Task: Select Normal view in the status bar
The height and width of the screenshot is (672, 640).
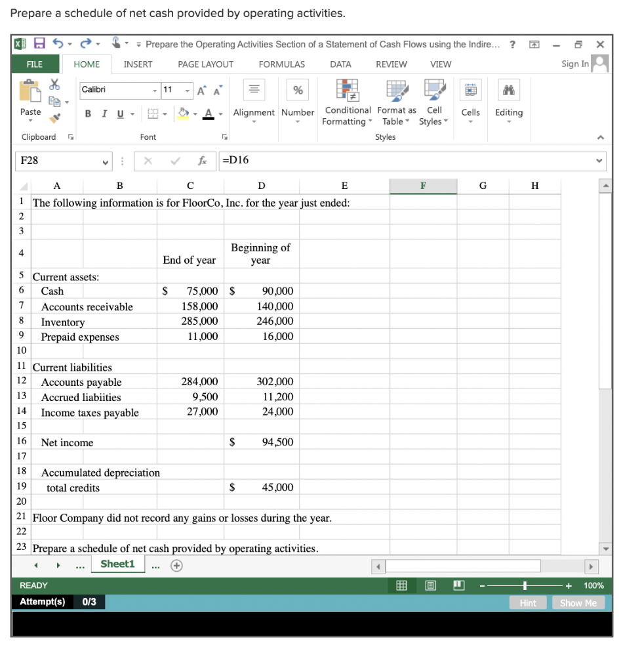Action: click(402, 585)
